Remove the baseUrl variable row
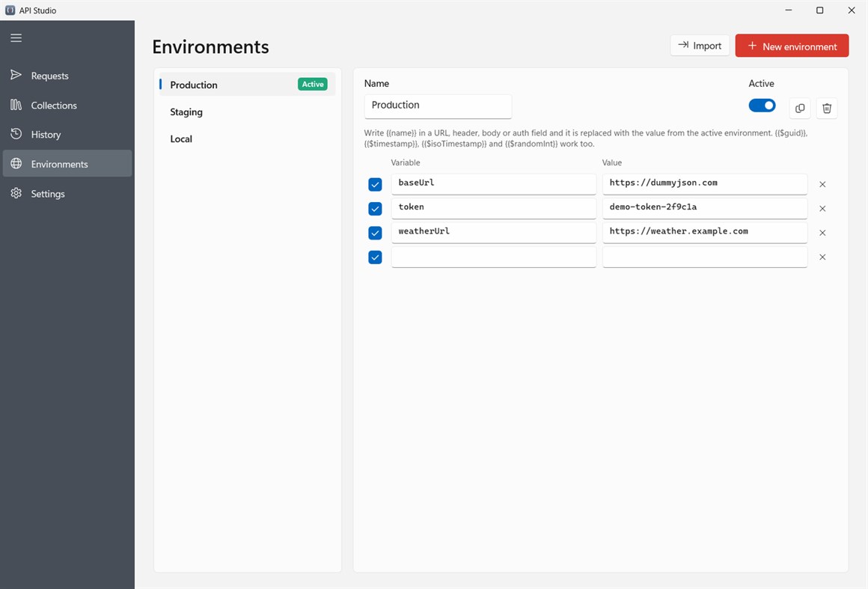Screen dimensions: 868x589 (x=822, y=184)
